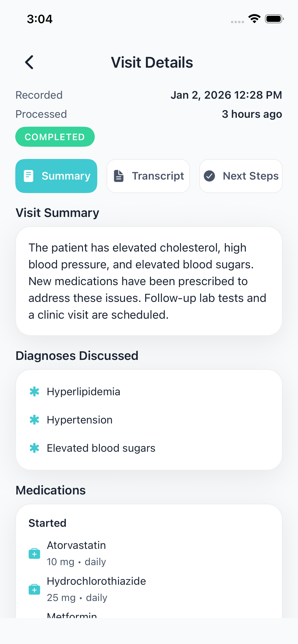Click the medication kit icon for Atorvastatin
The width and height of the screenshot is (298, 644).
34,553
